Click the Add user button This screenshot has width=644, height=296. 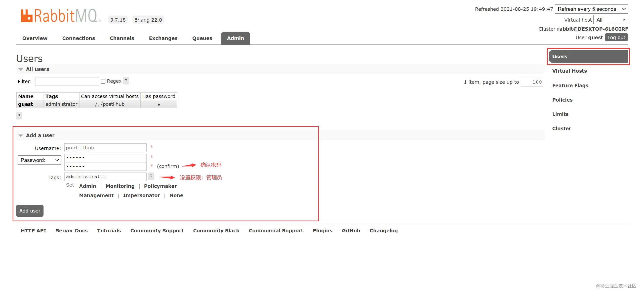coord(30,211)
